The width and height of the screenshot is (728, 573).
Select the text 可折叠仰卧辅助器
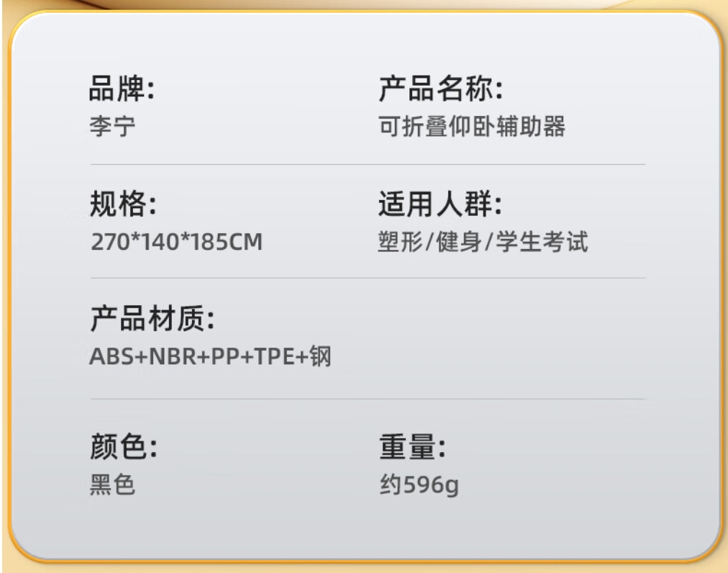[x=472, y=127]
